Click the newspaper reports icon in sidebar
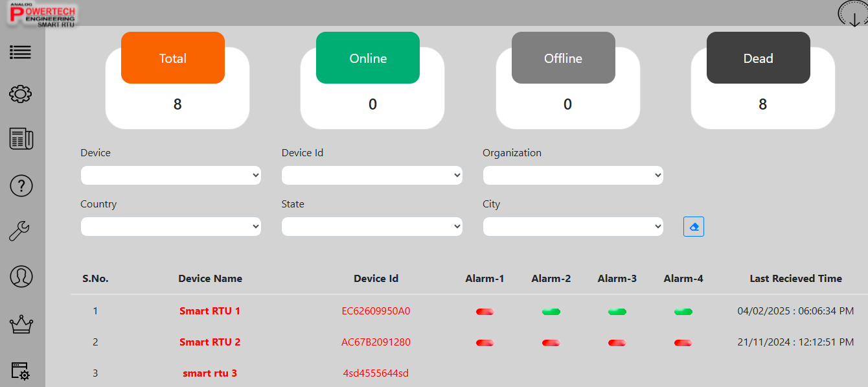Screen dimensions: 868x387 [21, 139]
